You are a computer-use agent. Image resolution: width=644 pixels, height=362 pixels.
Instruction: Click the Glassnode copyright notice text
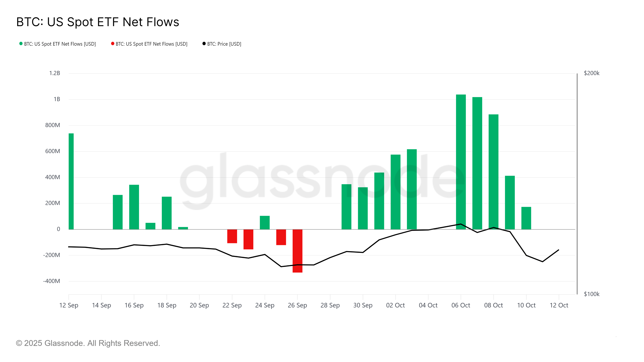pos(88,343)
